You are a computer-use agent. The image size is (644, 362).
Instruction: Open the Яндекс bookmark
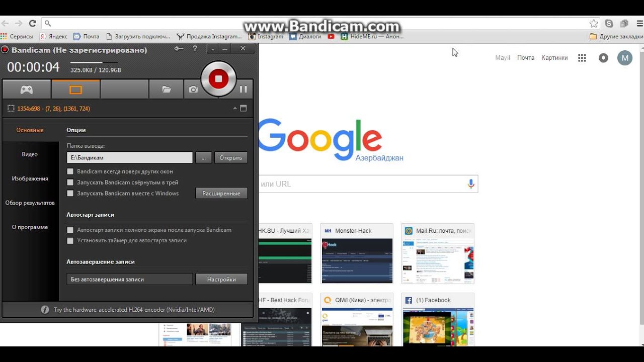coord(53,36)
